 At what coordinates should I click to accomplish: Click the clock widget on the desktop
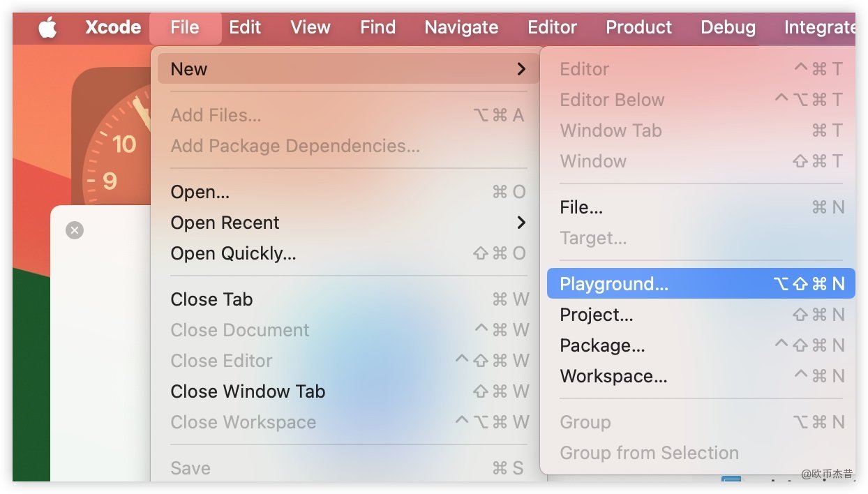[115, 147]
